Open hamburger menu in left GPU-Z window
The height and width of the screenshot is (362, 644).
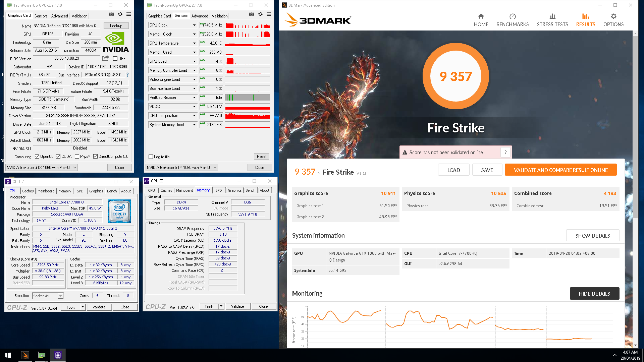click(x=129, y=14)
